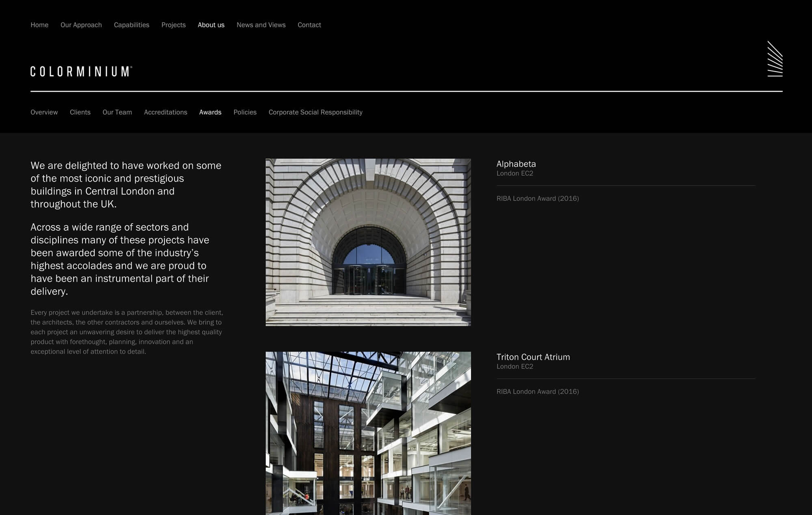Click the Alphabeta stone archway photo
Screen dimensions: 812x515
click(368, 242)
